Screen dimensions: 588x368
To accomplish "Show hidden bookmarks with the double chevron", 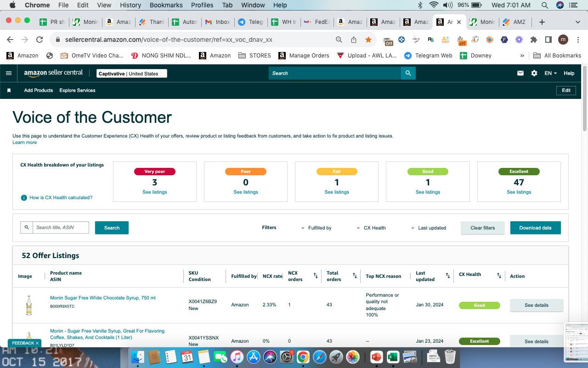I will tap(522, 55).
